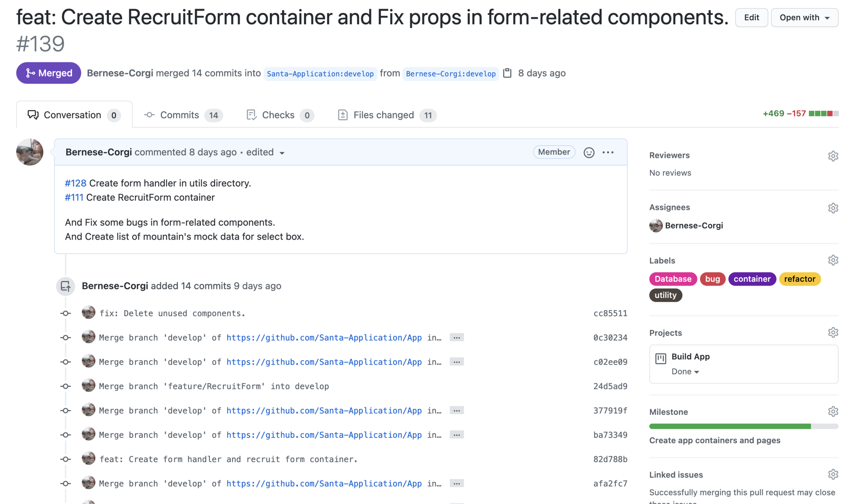Click the Edit title button
The width and height of the screenshot is (861, 504).
[751, 18]
